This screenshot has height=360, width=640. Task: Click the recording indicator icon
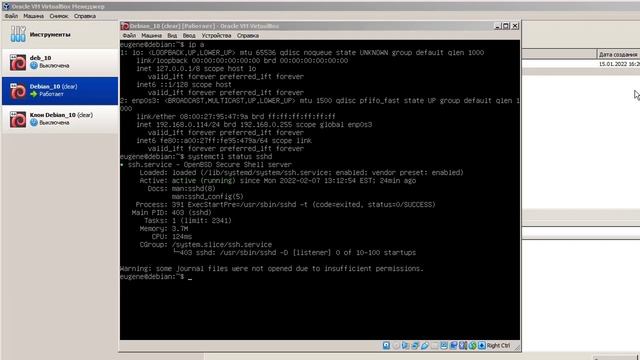(453, 345)
